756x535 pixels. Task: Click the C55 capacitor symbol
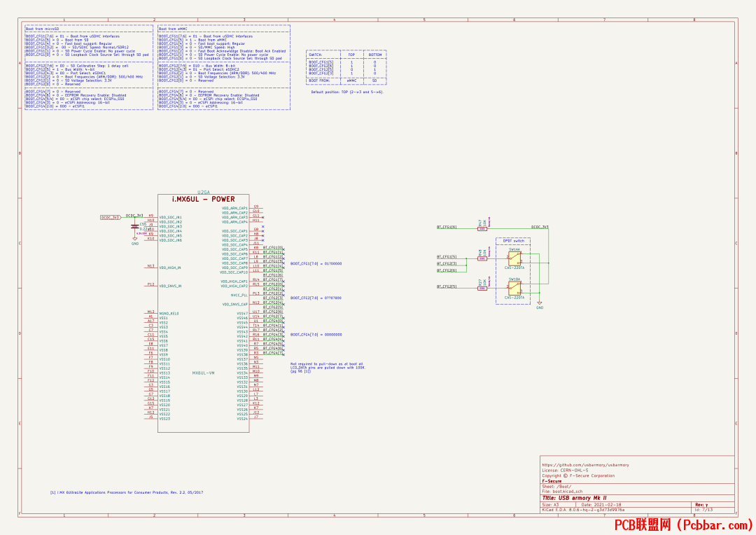point(135,226)
